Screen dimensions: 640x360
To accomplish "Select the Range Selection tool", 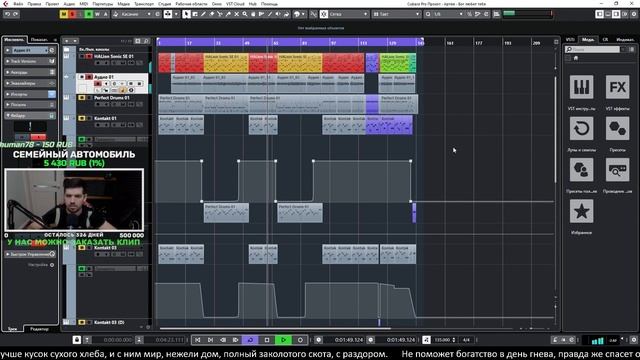I will coord(195,14).
